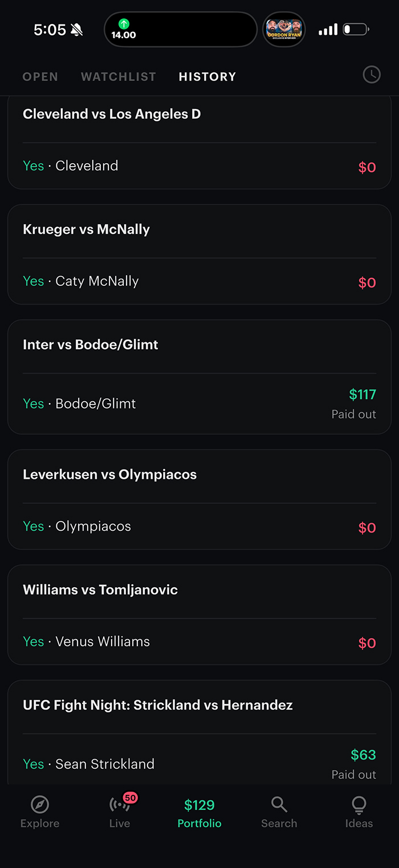Tap the Gordon Ryan interview thumbnail
The width and height of the screenshot is (399, 868).
[284, 29]
